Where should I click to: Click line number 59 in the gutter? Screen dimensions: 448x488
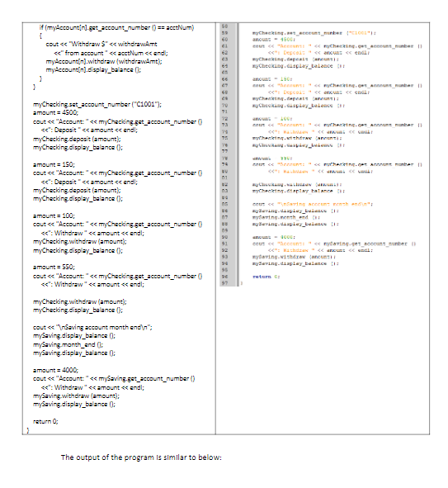(224, 33)
